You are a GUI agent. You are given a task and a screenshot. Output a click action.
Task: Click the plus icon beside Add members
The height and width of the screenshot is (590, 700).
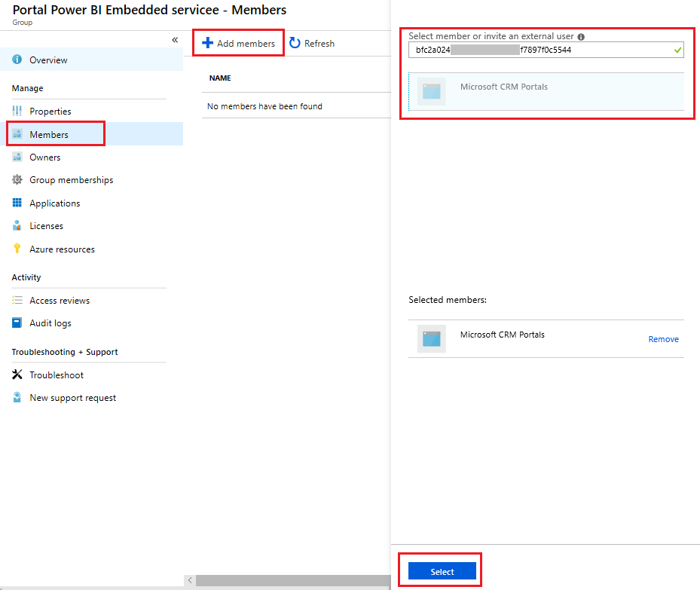coord(208,43)
